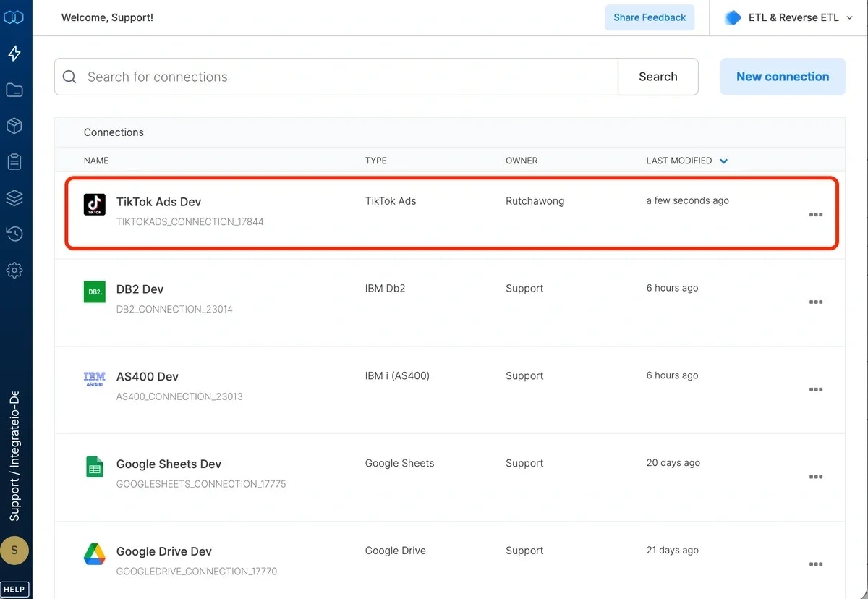
Task: Open the stacked layers clusters sidebar icon
Action: [14, 197]
